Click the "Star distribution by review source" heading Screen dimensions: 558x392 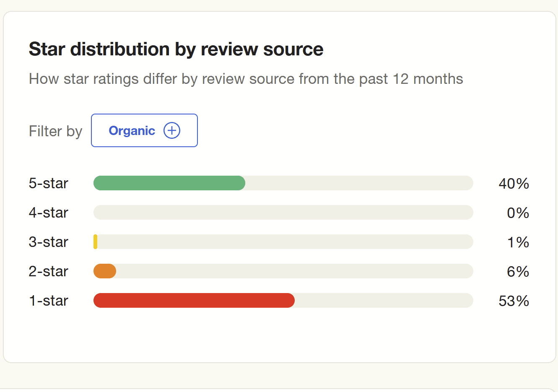pyautogui.click(x=176, y=49)
